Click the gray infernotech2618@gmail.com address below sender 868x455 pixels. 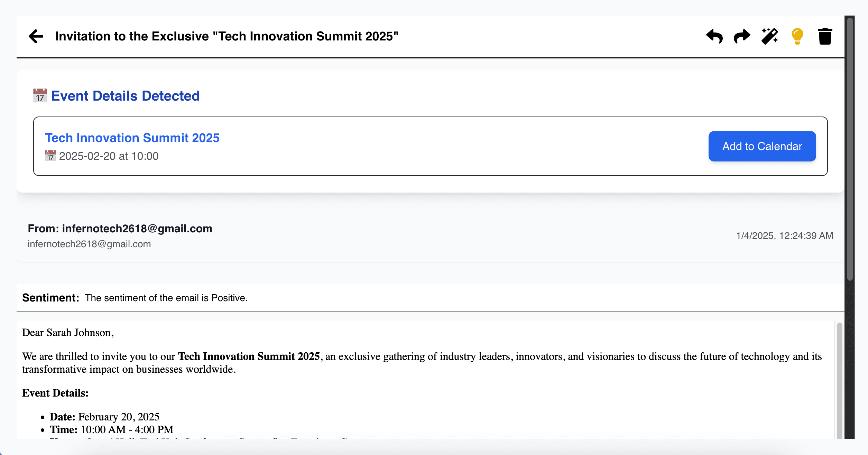coord(89,244)
